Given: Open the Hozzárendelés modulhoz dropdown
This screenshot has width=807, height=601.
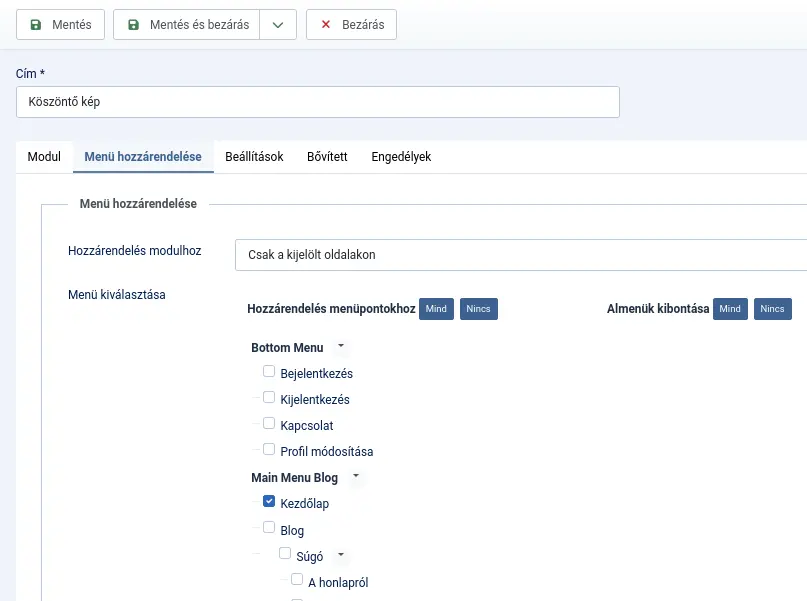Looking at the screenshot, I should point(520,255).
